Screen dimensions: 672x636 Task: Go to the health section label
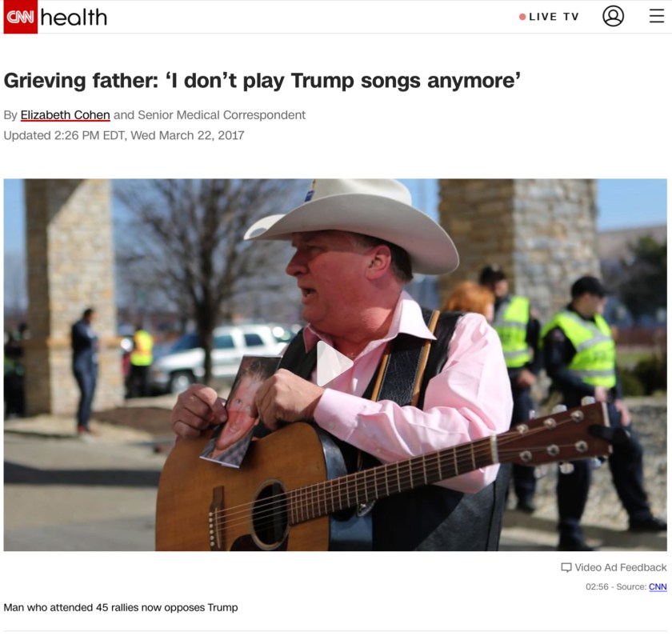pyautogui.click(x=74, y=18)
